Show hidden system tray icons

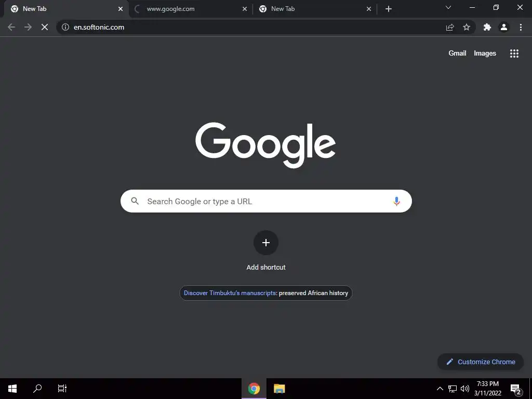tap(440, 389)
